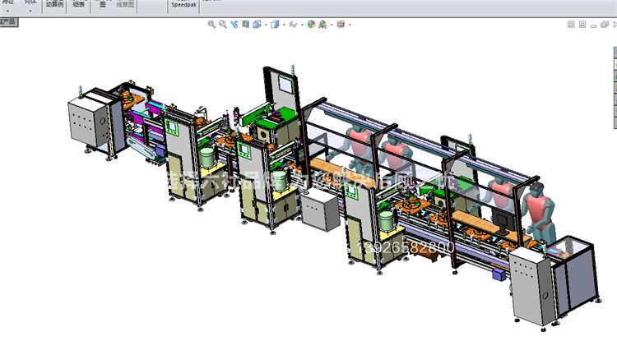Activate the Zoom to Area tool
Image resolution: width=617 pixels, height=364 pixels.
coord(223,25)
